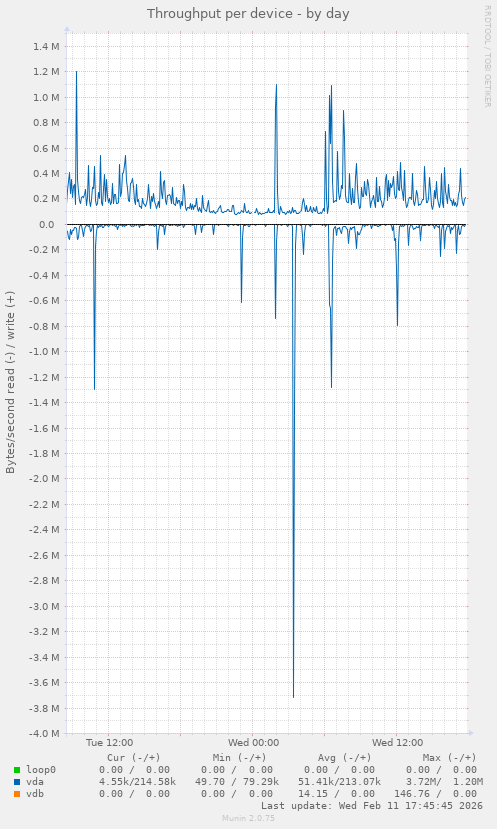Click the 'Min (-/+)' column header

pyautogui.click(x=240, y=758)
